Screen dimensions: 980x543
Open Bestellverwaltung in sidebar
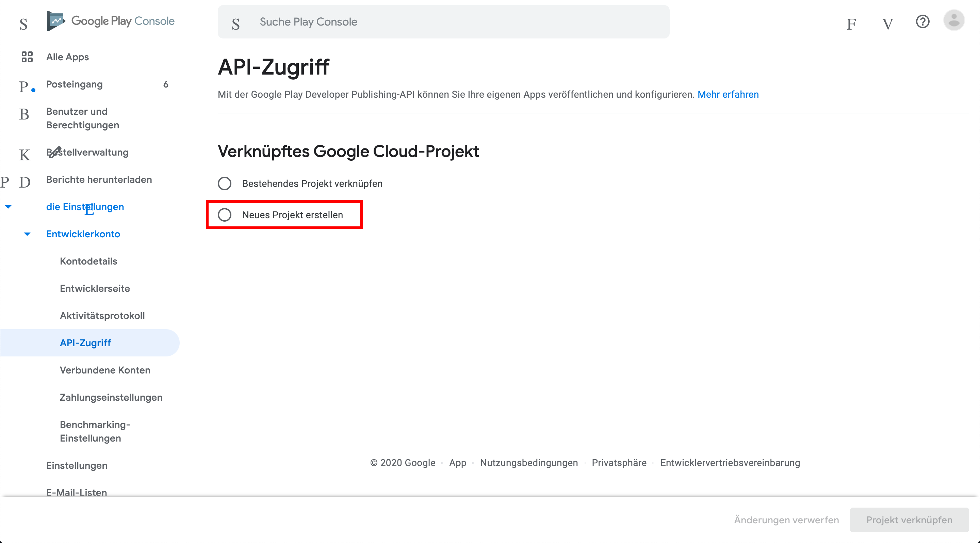pyautogui.click(x=87, y=152)
